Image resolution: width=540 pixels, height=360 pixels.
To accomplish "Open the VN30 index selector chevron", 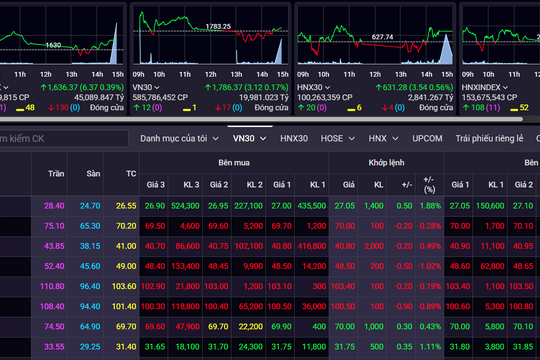I will [x=157, y=88].
